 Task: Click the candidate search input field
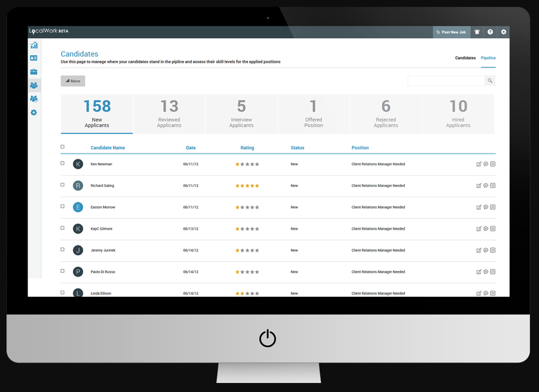446,81
